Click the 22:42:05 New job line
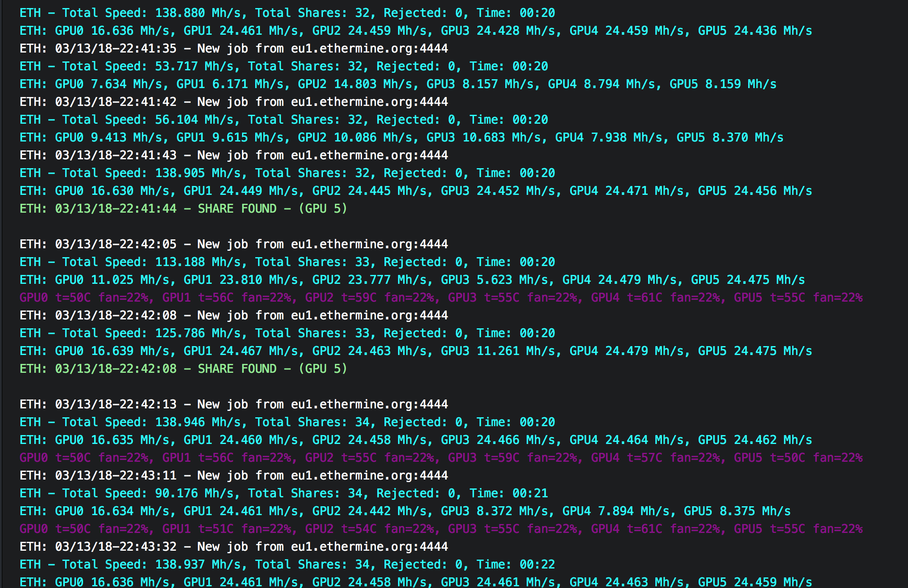This screenshot has height=588, width=908. (234, 244)
